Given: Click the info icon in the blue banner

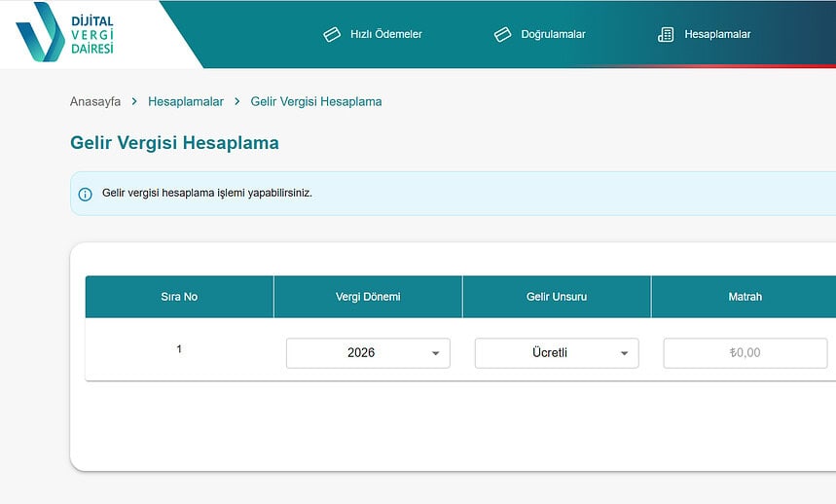Looking at the screenshot, I should pos(85,194).
